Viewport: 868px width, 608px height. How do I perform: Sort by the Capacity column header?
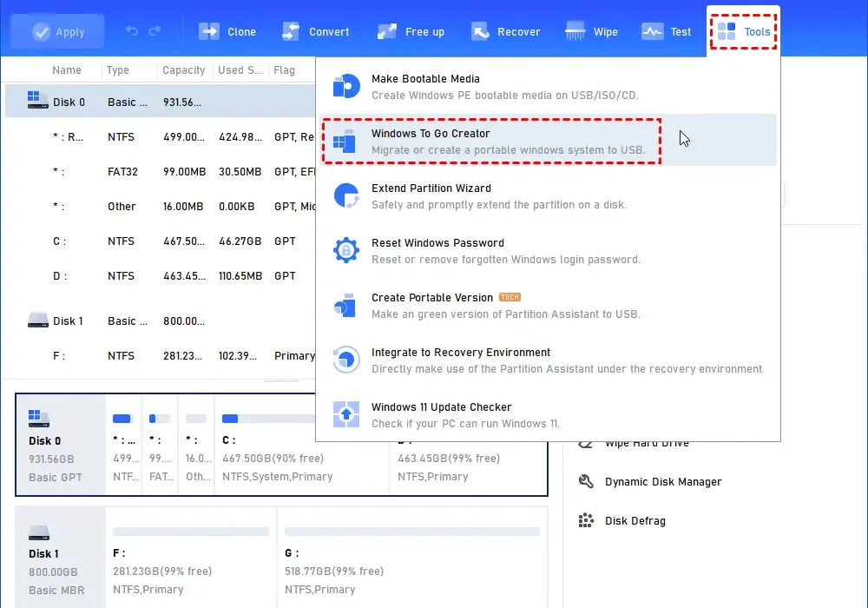pos(183,70)
